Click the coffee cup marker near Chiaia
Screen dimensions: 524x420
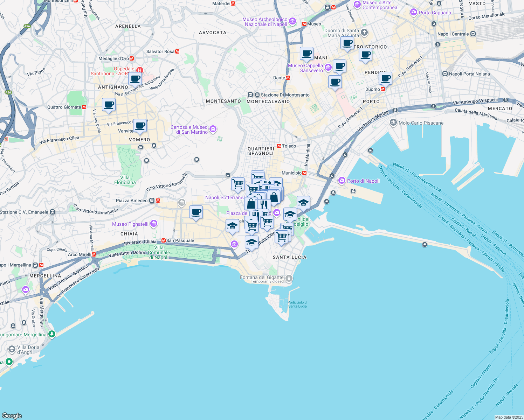196,212
